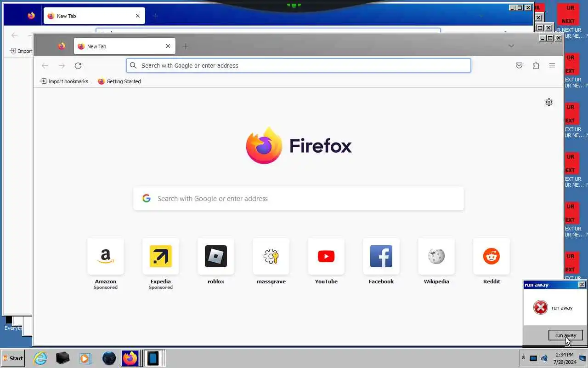Close the New Tab tab in the front window
Image resolution: width=588 pixels, height=368 pixels.
pos(168,46)
